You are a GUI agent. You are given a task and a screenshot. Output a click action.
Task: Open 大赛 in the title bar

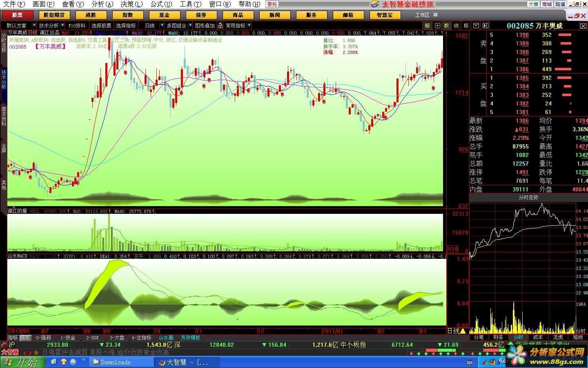tap(533, 4)
